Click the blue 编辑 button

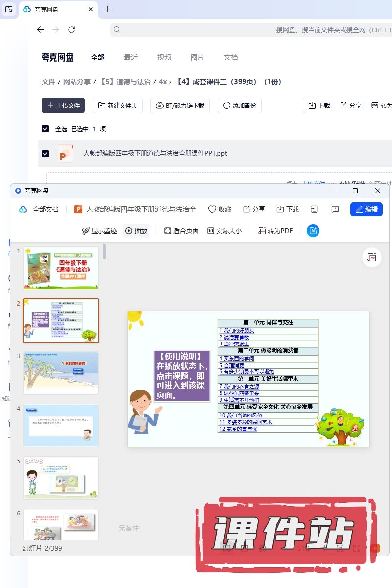click(366, 209)
